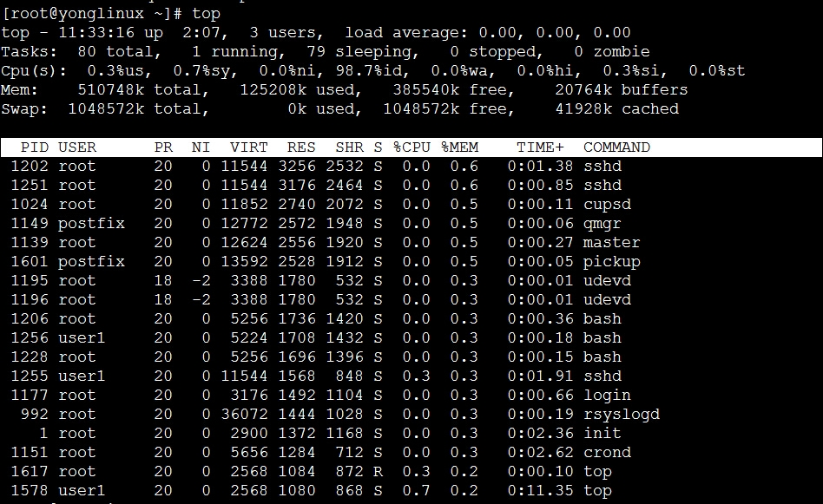Click the TIME+ column header
The width and height of the screenshot is (823, 504).
click(540, 147)
